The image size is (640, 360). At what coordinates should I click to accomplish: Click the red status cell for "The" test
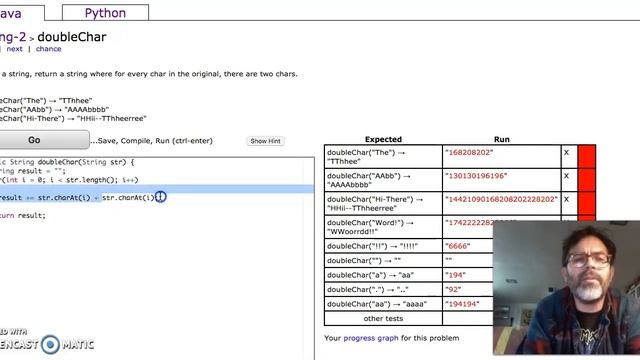click(x=587, y=157)
